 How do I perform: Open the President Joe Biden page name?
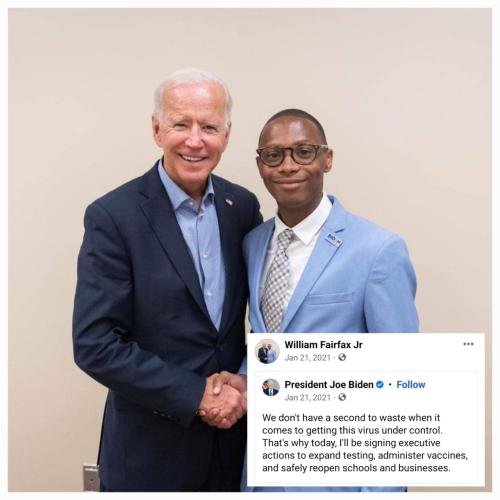coord(329,385)
